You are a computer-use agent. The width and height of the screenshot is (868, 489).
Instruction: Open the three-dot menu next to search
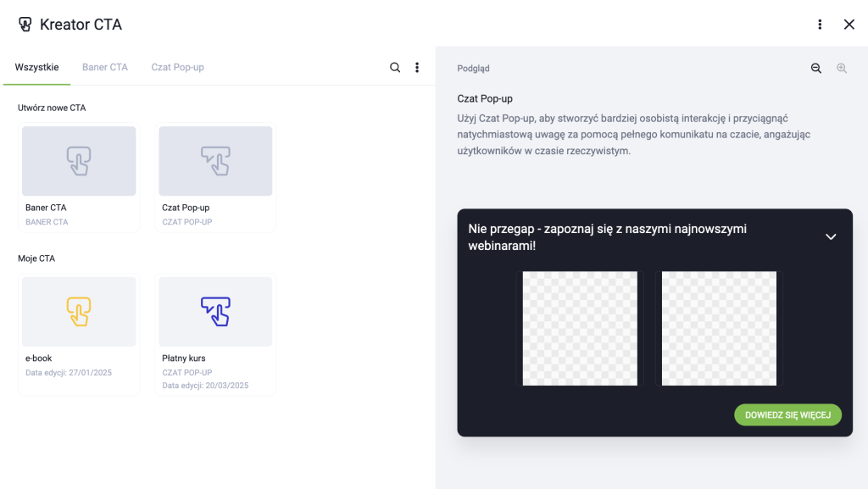pyautogui.click(x=417, y=68)
